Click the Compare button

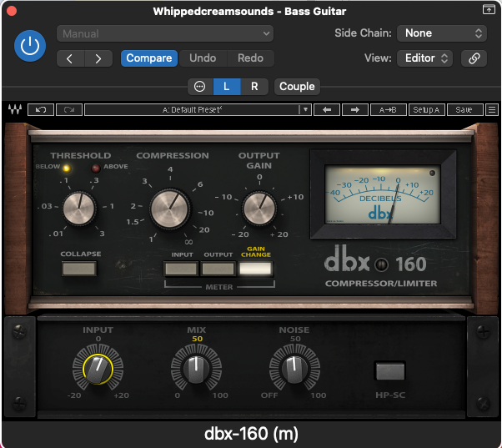click(x=149, y=58)
